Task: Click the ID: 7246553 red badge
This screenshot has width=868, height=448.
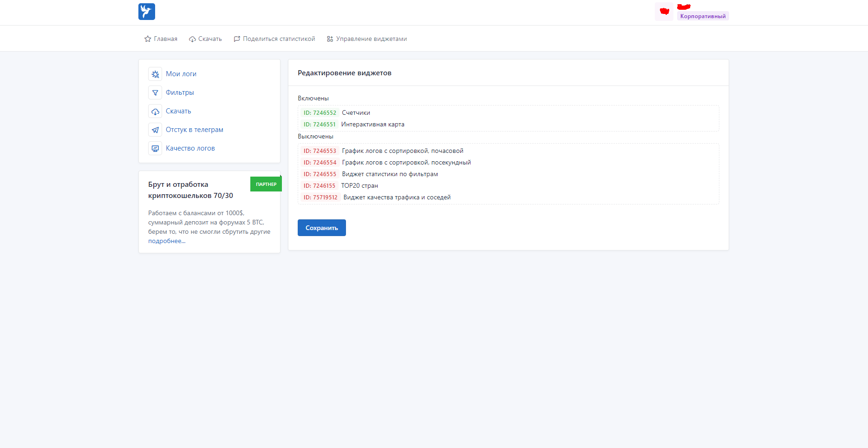Action: coord(320,151)
